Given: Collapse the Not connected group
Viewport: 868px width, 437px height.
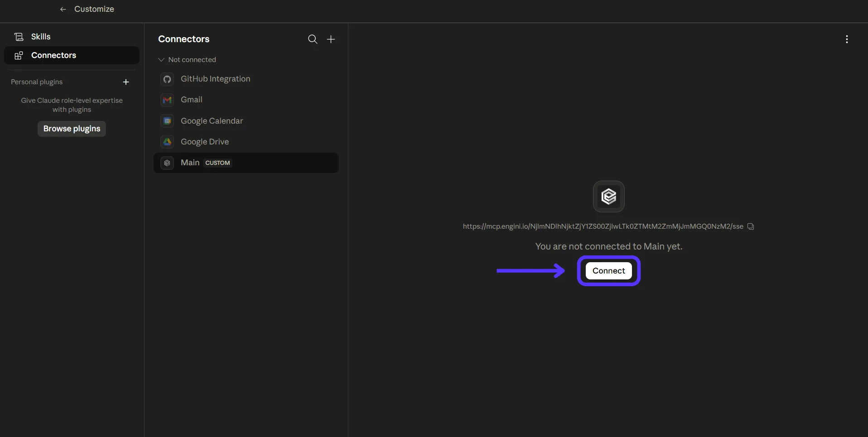Looking at the screenshot, I should coord(161,60).
